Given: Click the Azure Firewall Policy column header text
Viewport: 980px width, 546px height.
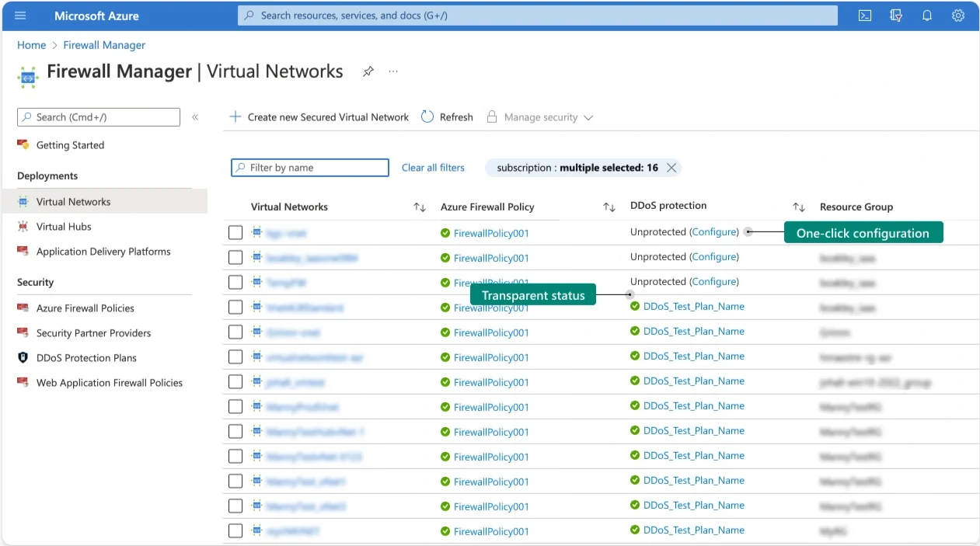Looking at the screenshot, I should pyautogui.click(x=487, y=207).
